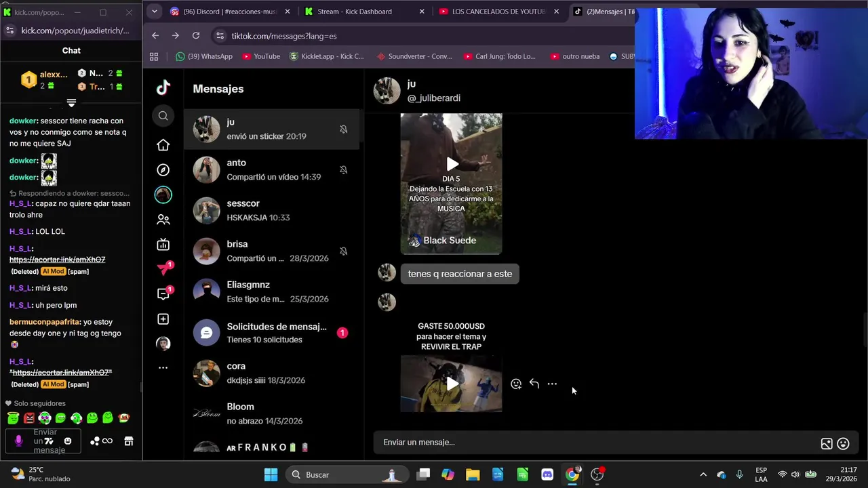Image resolution: width=868 pixels, height=488 pixels.
Task: Open the emoji picker in message box
Action: click(844, 444)
